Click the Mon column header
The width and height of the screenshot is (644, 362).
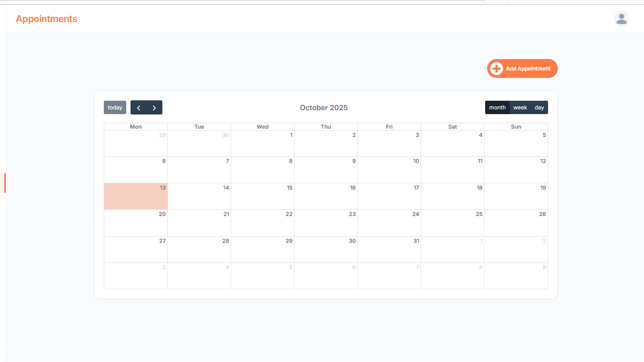[x=136, y=127]
